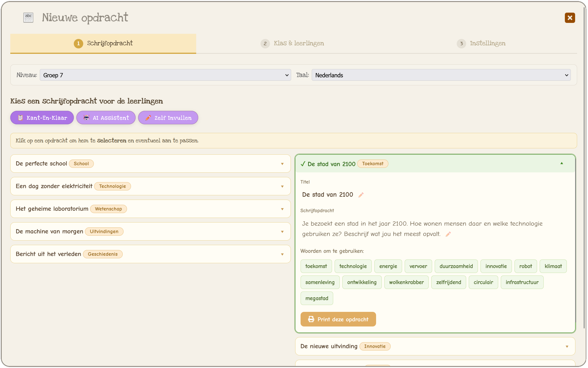588x368 pixels.
Task: Click the Toekomst category tag
Action: [373, 164]
